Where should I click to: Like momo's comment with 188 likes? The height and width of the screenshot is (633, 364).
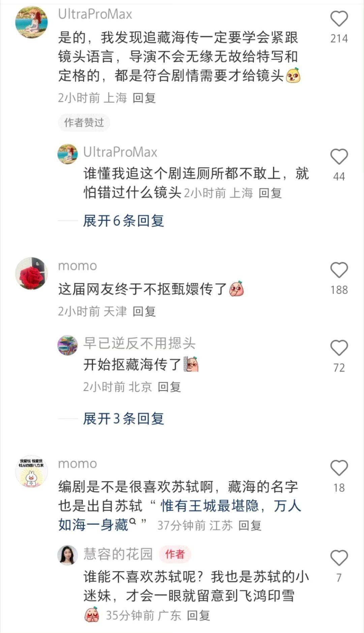click(339, 270)
